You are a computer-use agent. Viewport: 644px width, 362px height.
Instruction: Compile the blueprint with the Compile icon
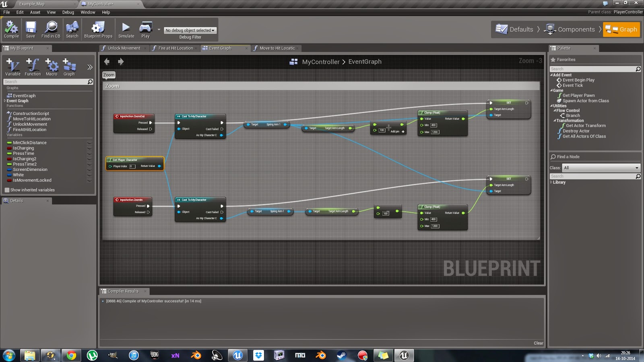(x=11, y=29)
